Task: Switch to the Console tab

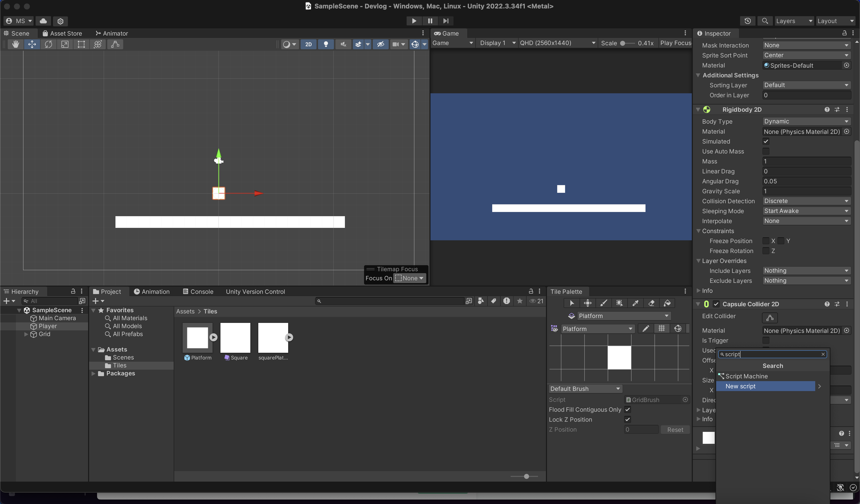Action: [x=198, y=291]
